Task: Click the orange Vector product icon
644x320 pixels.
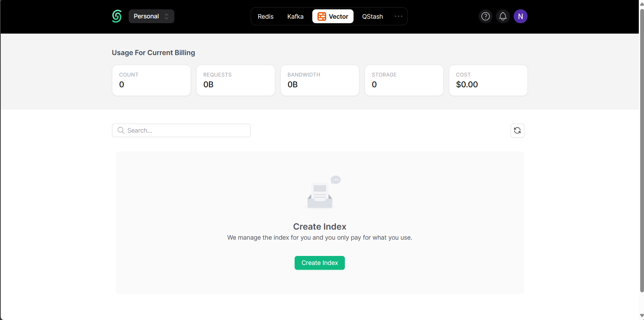Action: click(322, 16)
